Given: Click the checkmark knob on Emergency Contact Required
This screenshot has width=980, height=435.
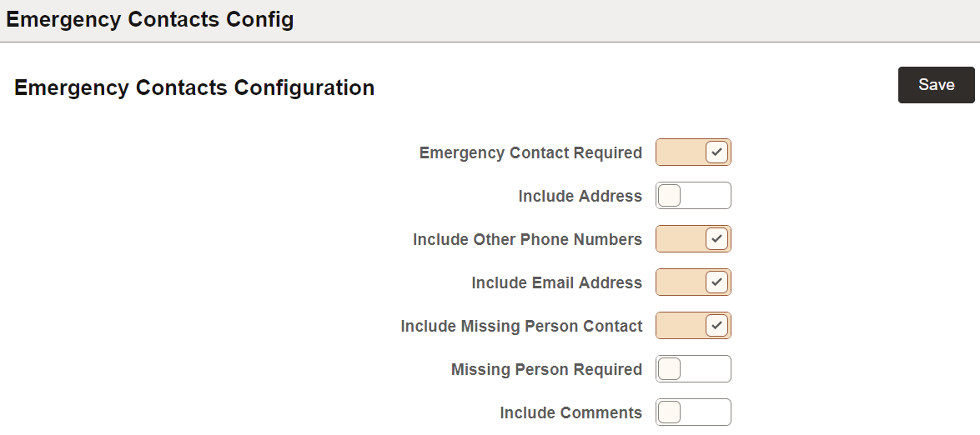Looking at the screenshot, I should click(x=716, y=152).
